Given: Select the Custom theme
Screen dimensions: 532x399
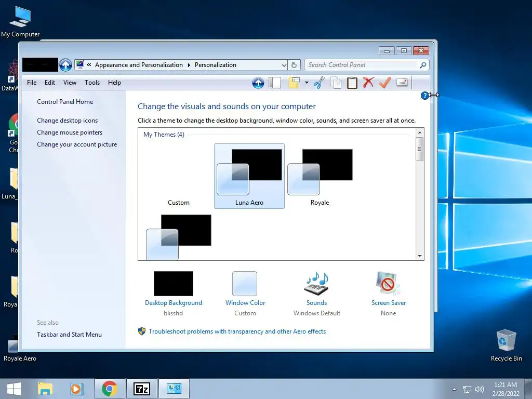Looking at the screenshot, I should click(x=179, y=176).
